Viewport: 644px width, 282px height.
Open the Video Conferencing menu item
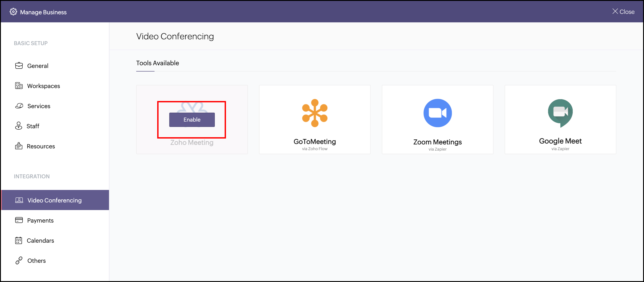click(x=54, y=200)
